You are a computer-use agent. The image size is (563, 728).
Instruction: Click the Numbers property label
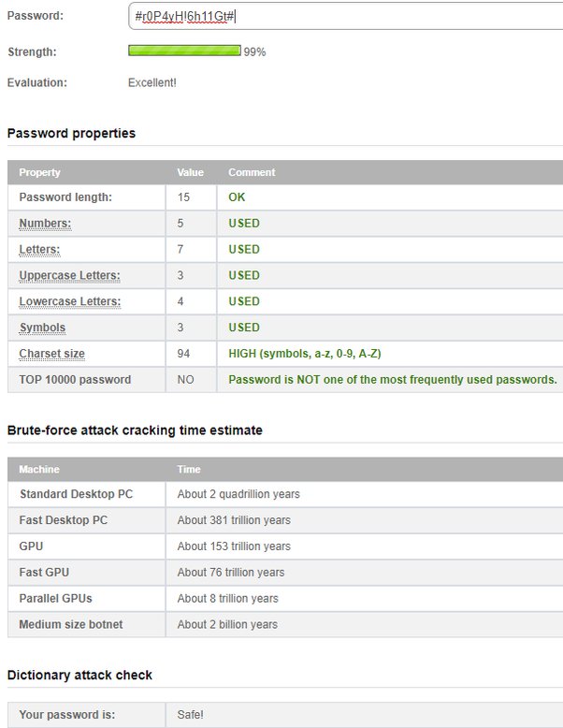coord(45,224)
